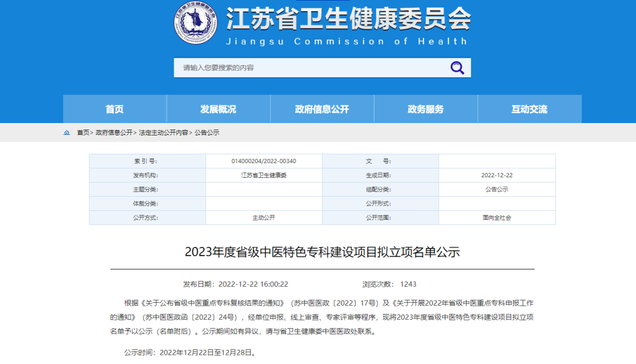Click the 组配分类 label cell
The width and height of the screenshot is (636, 364).
[380, 190]
